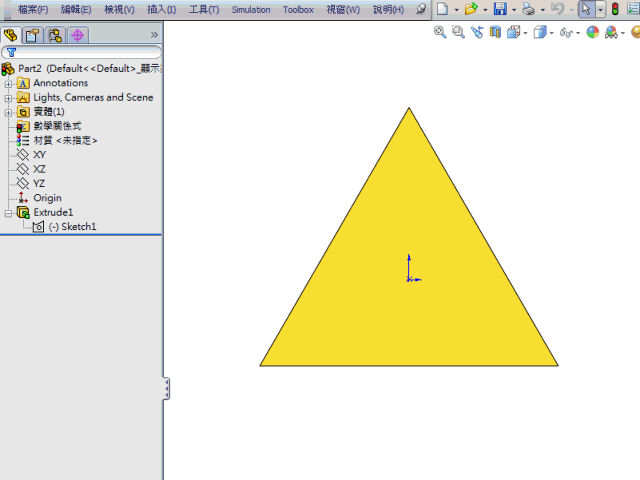Open the 視窗(W) menu
Image resolution: width=640 pixels, height=480 pixels.
coord(343,9)
